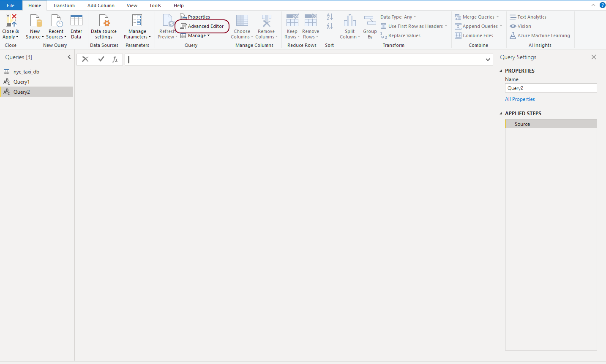Open Data source settings

pos(104,27)
